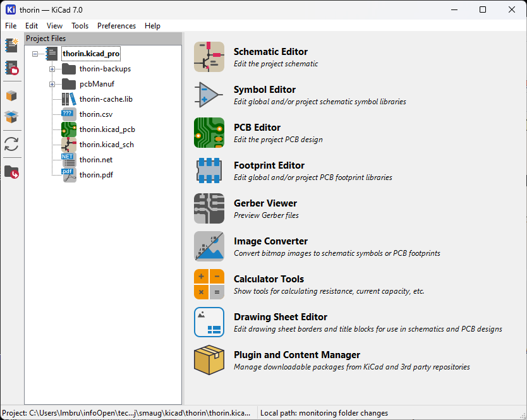
Task: Click the thorin-backups folder icon
Action: 69,69
